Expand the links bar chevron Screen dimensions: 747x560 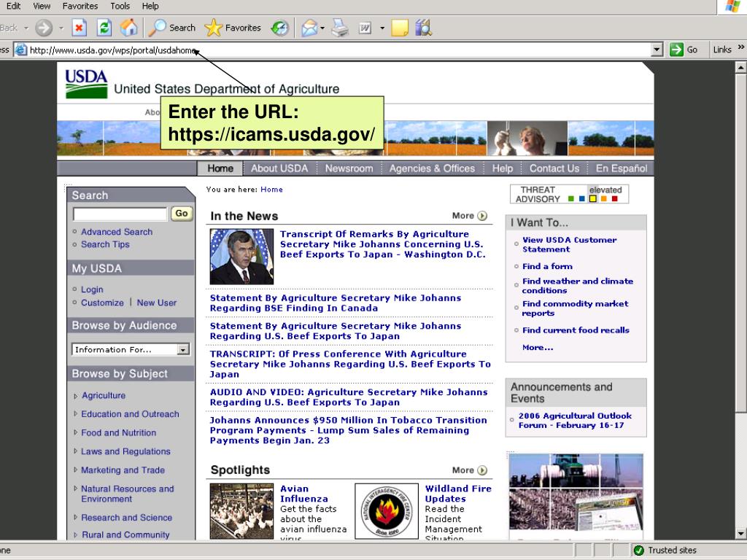pos(740,47)
